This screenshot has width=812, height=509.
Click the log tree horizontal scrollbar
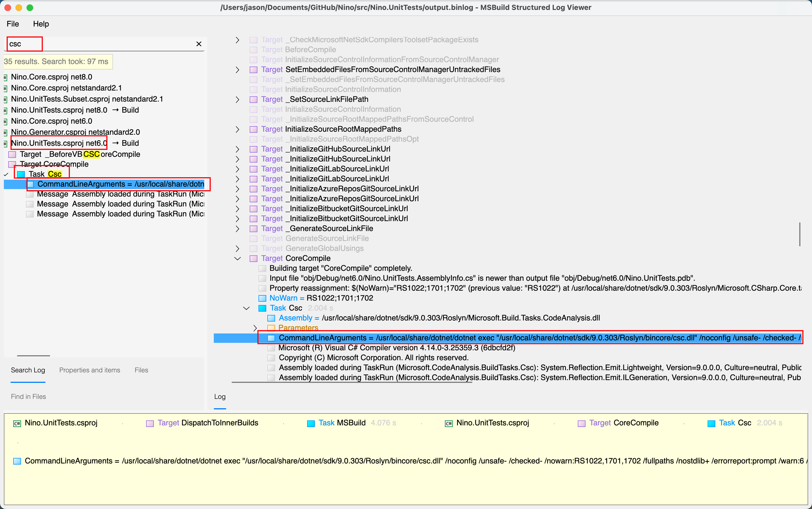352,382
